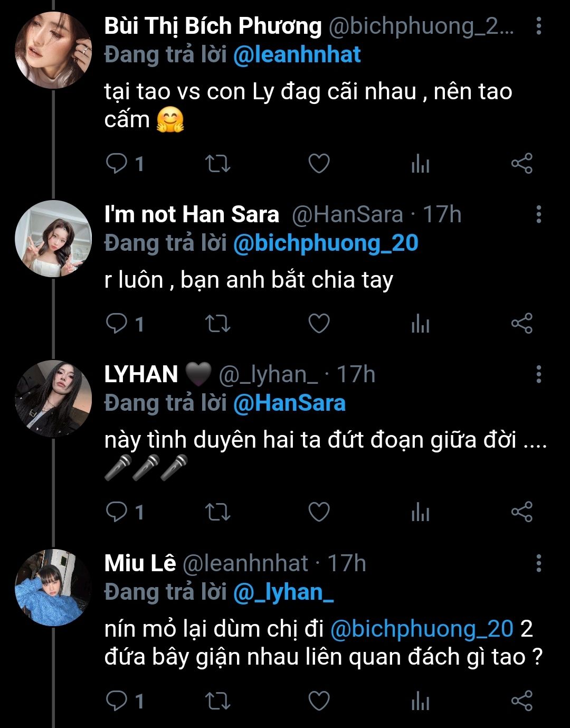Share Bùi Thị Bích Phương's tweet
The width and height of the screenshot is (570, 728).
click(x=521, y=164)
